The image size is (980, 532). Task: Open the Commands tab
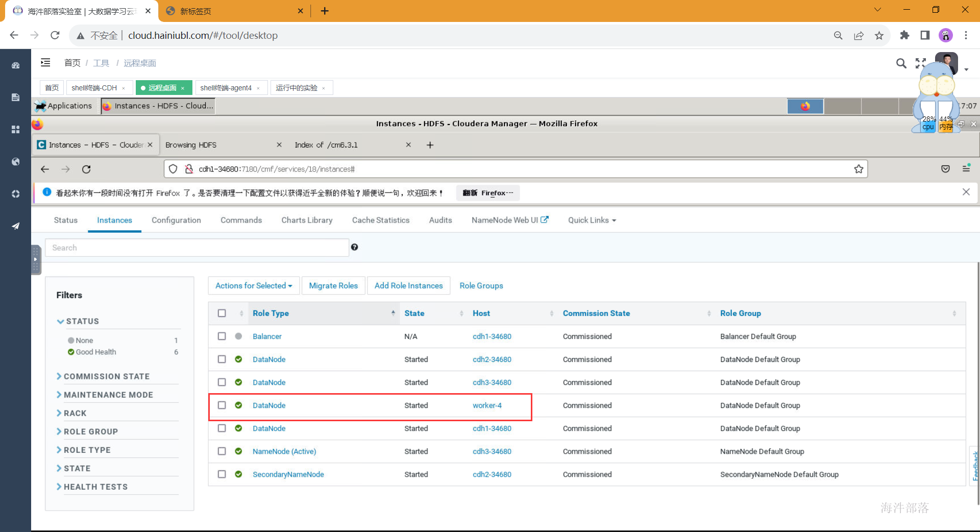click(241, 220)
